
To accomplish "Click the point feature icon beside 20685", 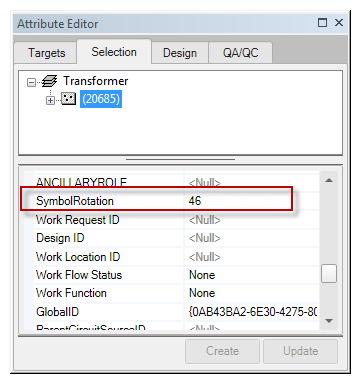I will click(x=68, y=99).
